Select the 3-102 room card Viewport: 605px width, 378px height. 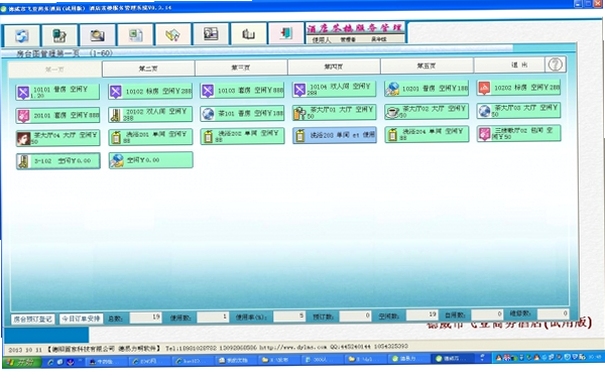pos(58,161)
